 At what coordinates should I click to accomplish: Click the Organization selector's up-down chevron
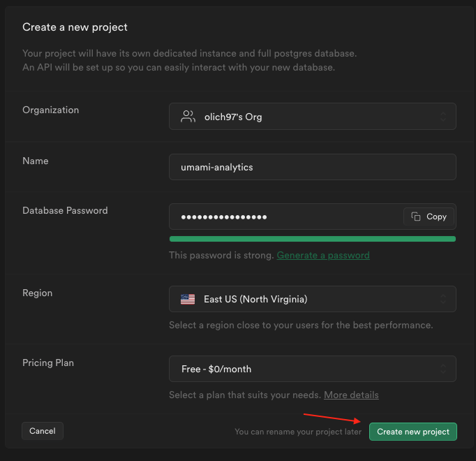(442, 117)
